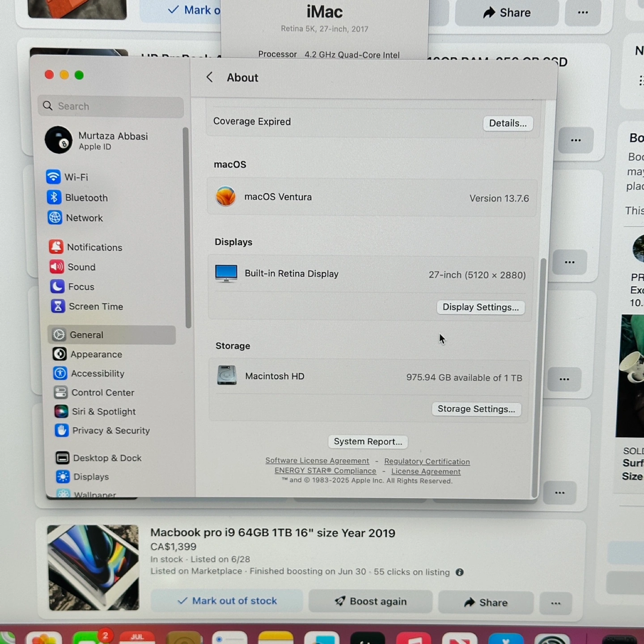
Task: Open Storage Settings...
Action: tap(476, 409)
